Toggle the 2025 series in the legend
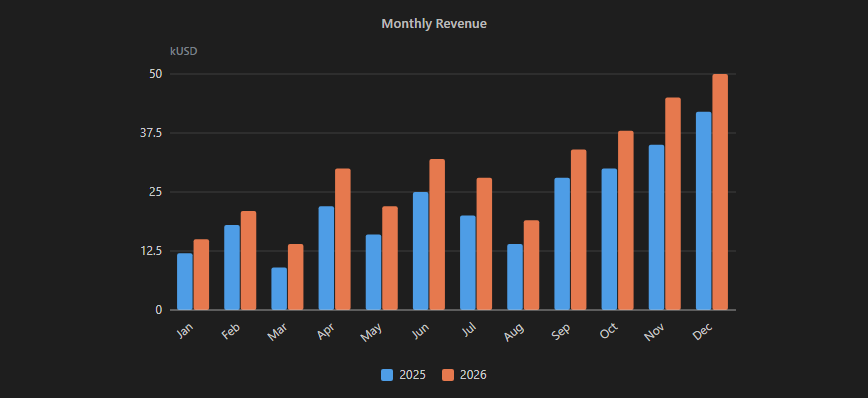This screenshot has height=398, width=868. 404,375
